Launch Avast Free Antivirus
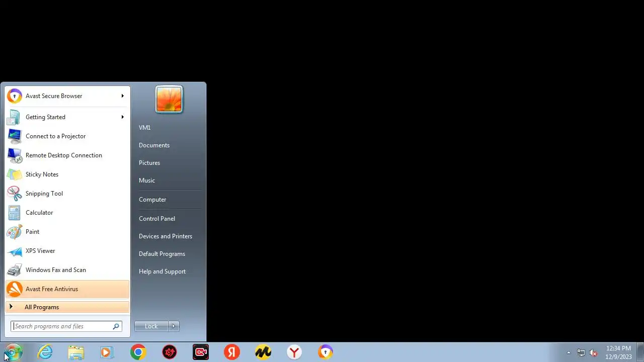The width and height of the screenshot is (644, 362). point(67,289)
